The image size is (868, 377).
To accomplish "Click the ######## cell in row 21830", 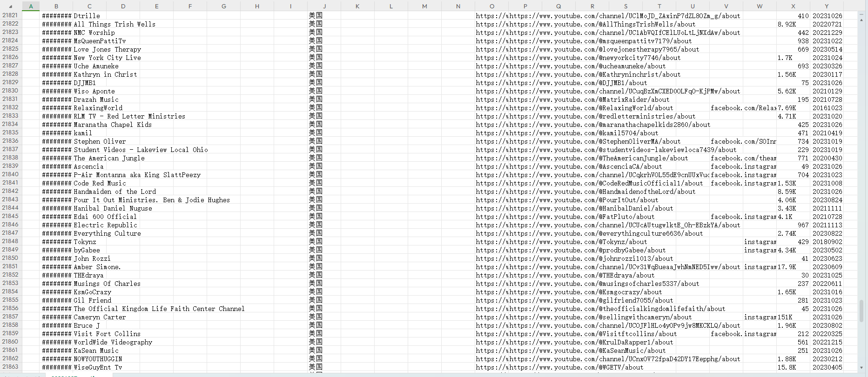I will tap(56, 91).
